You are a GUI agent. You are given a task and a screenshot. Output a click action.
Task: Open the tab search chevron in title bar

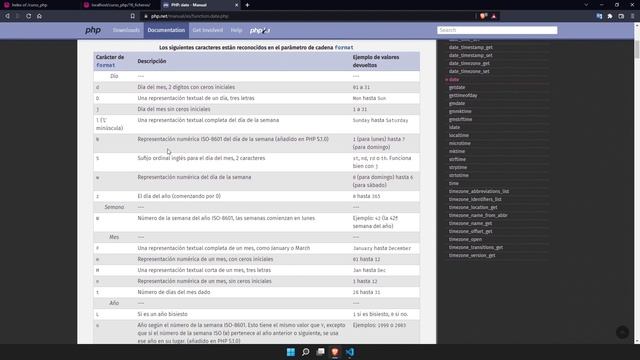pos(586,5)
